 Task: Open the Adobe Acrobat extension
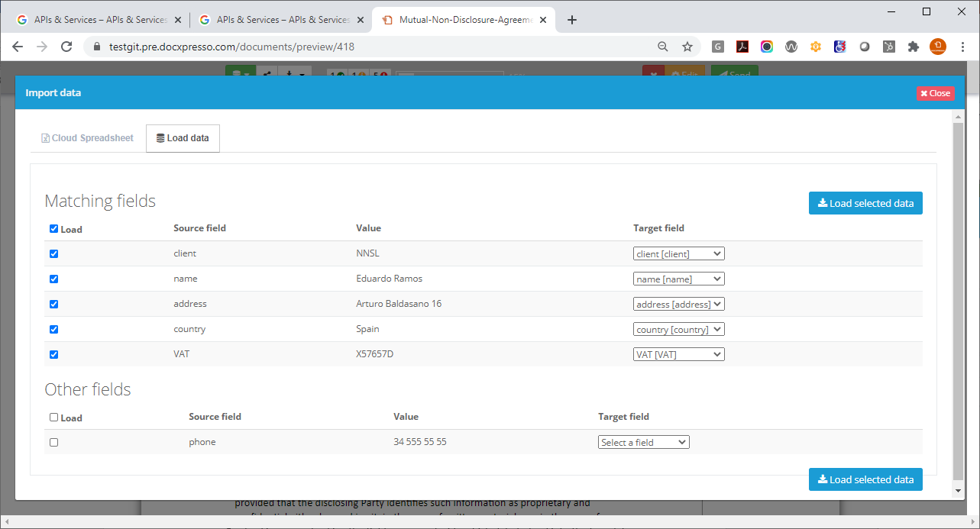pos(742,47)
